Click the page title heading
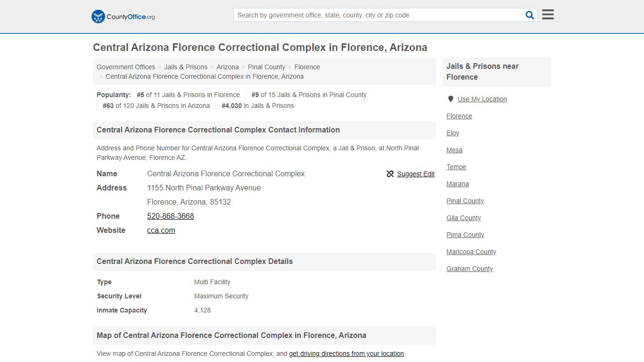The image size is (644, 362). click(260, 48)
